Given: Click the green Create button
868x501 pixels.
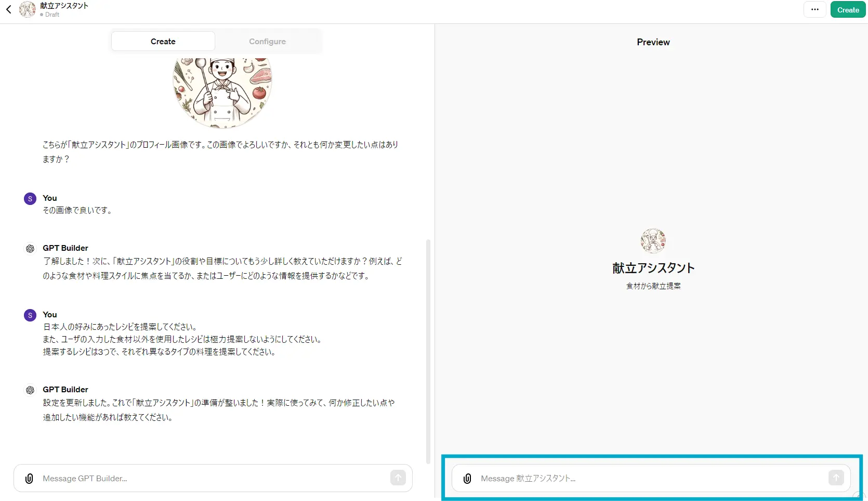Looking at the screenshot, I should click(847, 9).
